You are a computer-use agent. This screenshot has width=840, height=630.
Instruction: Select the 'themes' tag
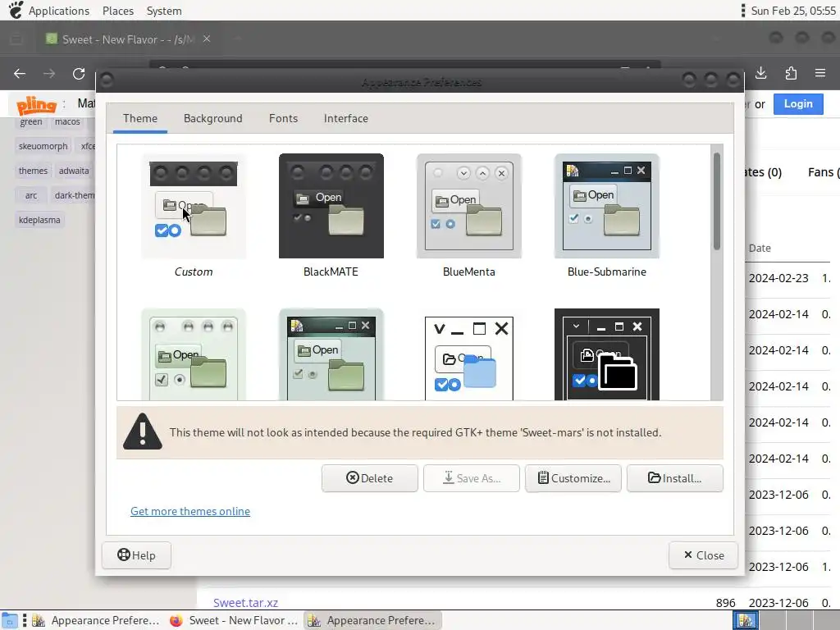[x=33, y=171]
